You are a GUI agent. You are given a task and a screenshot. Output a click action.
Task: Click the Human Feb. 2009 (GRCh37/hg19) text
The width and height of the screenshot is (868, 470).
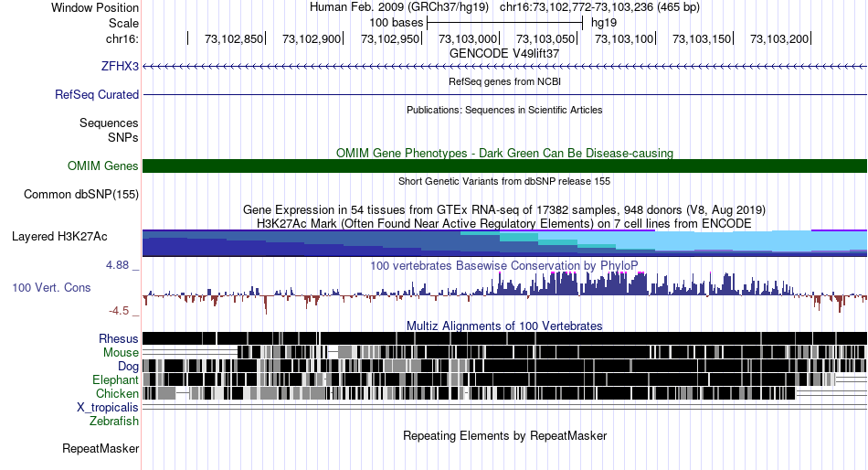coord(399,7)
